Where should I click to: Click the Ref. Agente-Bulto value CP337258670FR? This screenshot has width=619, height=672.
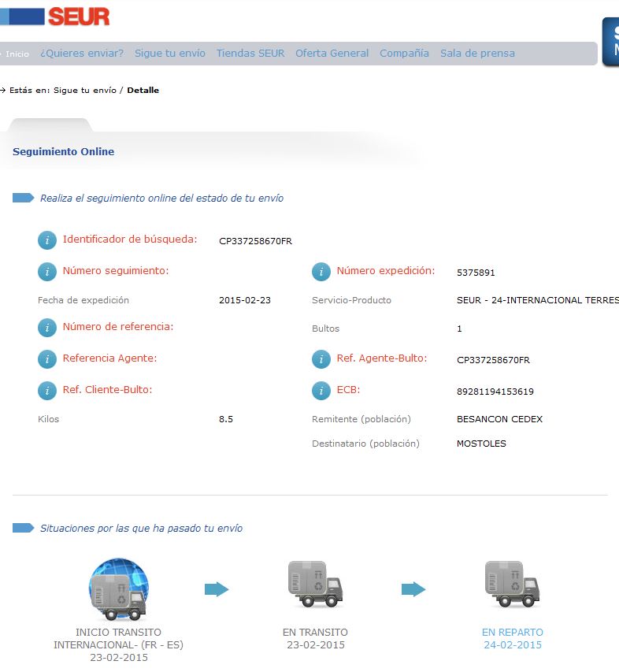pyautogui.click(x=493, y=360)
